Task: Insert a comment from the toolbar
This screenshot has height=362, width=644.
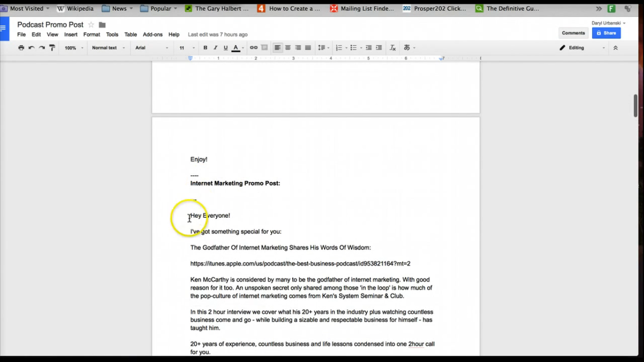Action: 264,48
